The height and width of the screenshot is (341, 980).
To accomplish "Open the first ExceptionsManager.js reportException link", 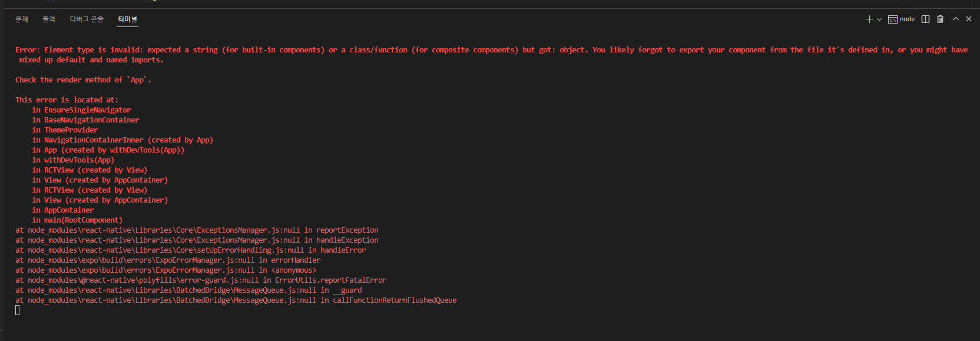I will 164,230.
